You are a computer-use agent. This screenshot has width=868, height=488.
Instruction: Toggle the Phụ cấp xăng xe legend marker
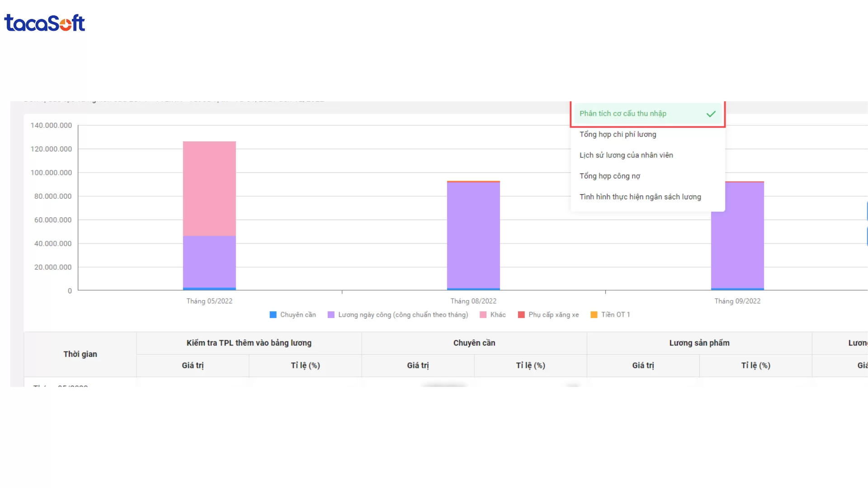pyautogui.click(x=521, y=315)
